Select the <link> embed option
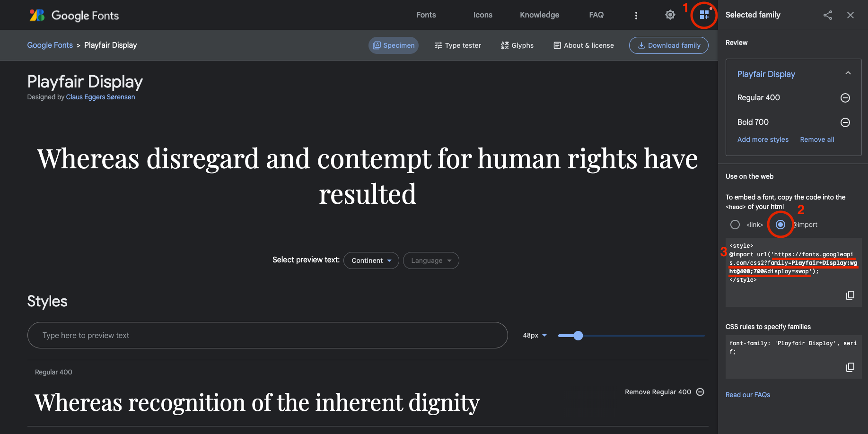 pos(735,225)
